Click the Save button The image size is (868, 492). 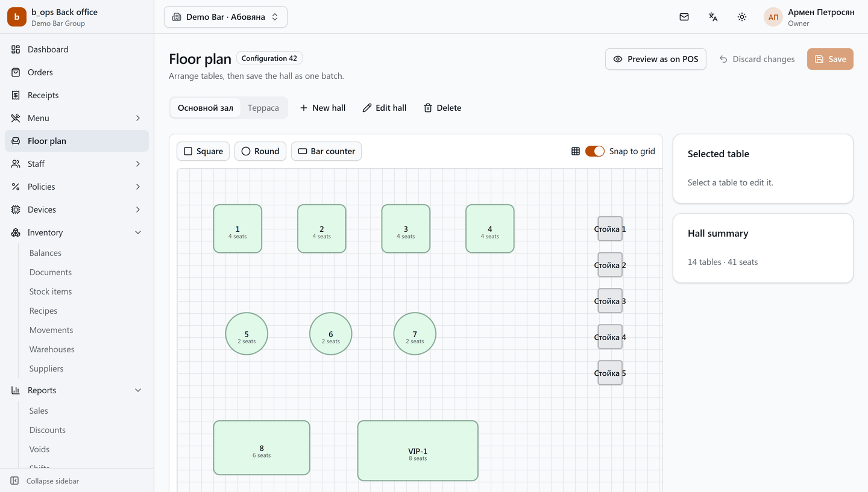pos(830,59)
